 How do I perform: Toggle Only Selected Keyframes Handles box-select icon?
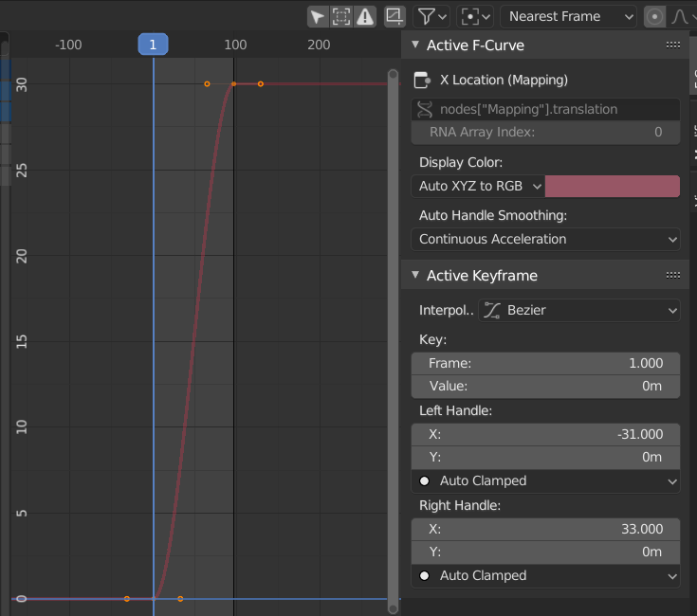pyautogui.click(x=341, y=17)
